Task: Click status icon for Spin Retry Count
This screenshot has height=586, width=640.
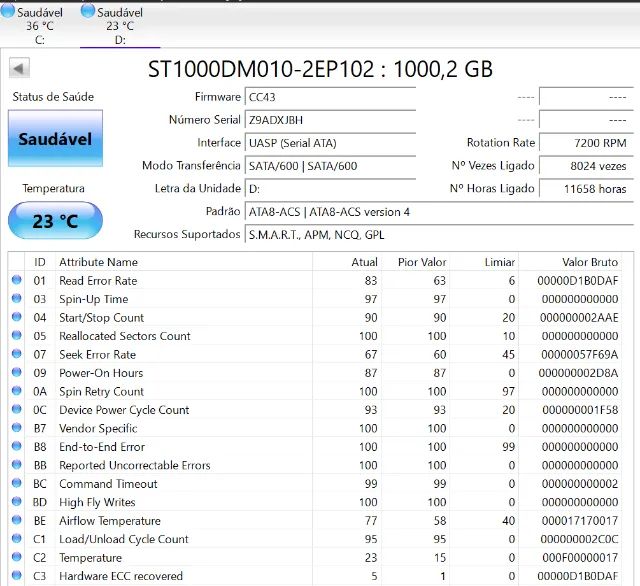Action: coord(17,391)
